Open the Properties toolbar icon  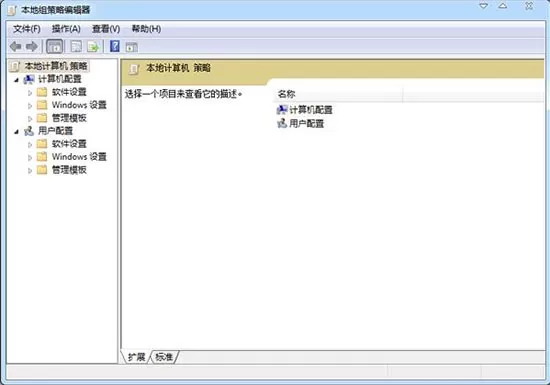point(76,46)
